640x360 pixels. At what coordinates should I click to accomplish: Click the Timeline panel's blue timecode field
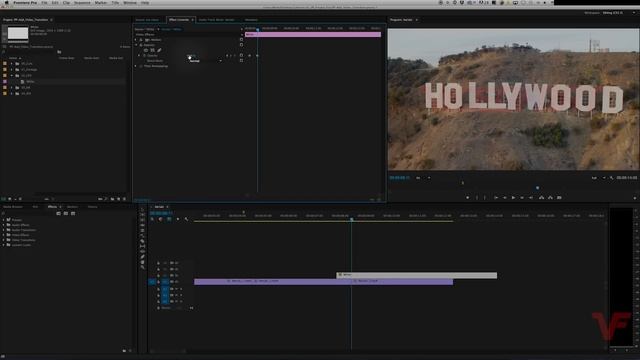click(x=161, y=213)
